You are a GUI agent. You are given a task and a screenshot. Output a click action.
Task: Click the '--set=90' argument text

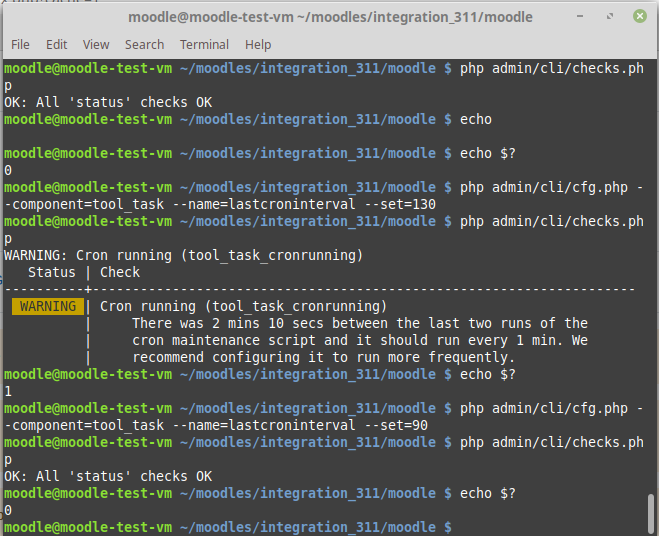tap(395, 425)
